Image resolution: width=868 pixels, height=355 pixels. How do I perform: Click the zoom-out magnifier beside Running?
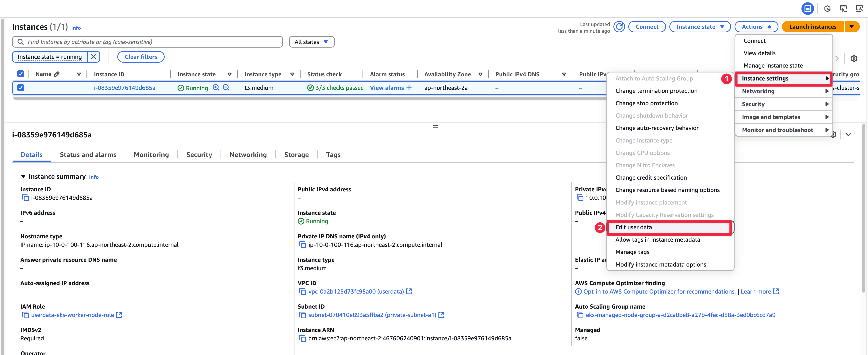pos(226,88)
